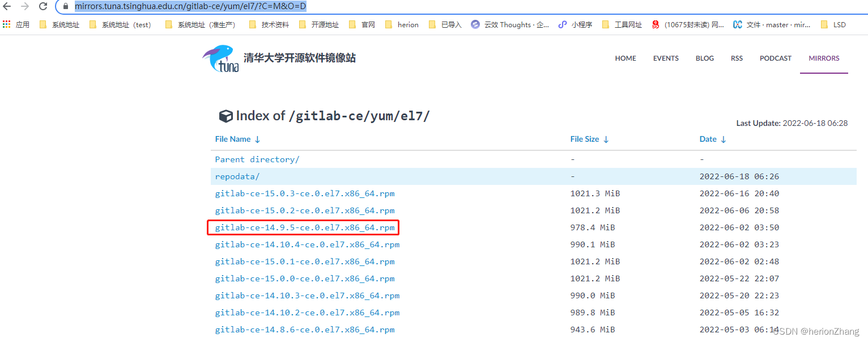The width and height of the screenshot is (868, 342).
Task: Open the 10675封未读 mail bookmark
Action: point(688,24)
